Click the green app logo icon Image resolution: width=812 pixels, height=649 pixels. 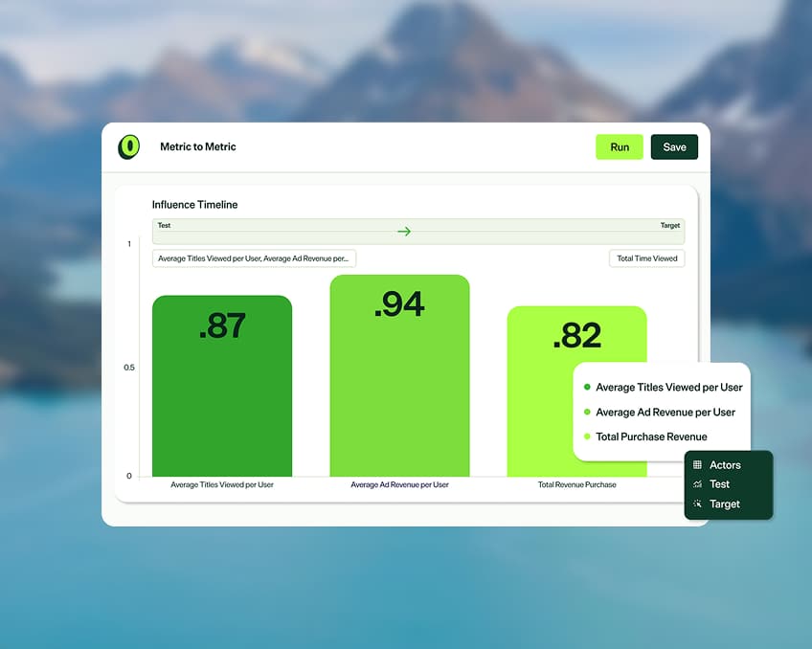coord(129,147)
